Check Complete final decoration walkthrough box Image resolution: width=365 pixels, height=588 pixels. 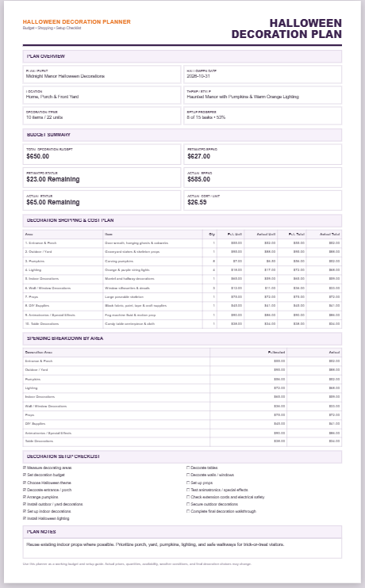click(188, 511)
